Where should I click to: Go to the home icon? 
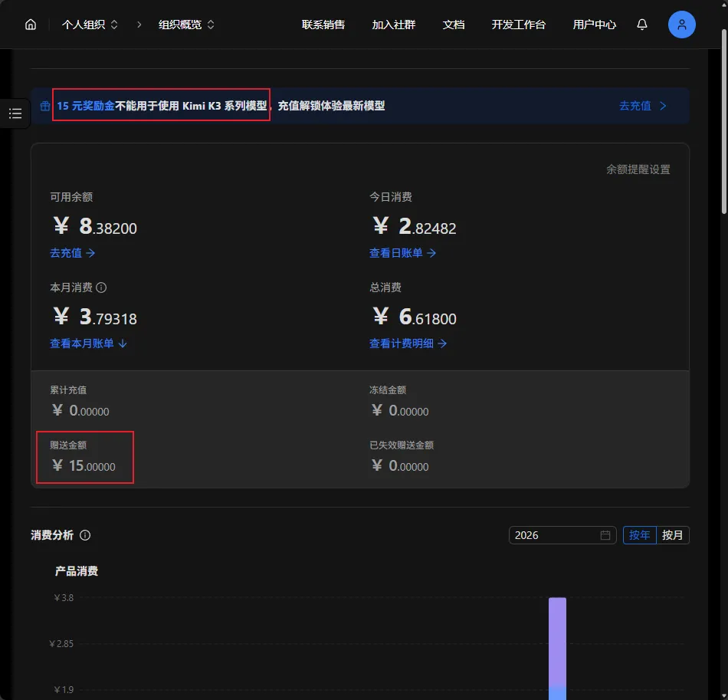click(31, 25)
